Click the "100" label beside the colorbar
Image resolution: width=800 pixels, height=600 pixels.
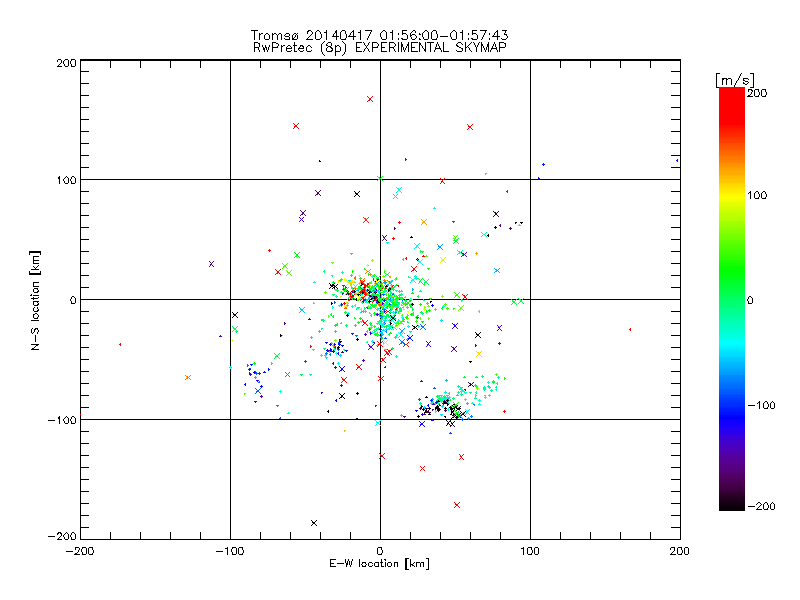[x=757, y=195]
